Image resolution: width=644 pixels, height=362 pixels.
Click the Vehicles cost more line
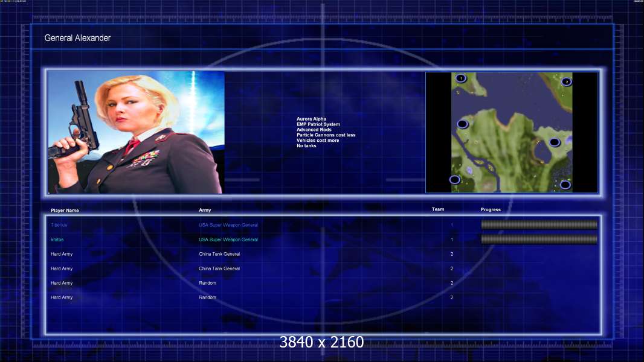click(318, 140)
